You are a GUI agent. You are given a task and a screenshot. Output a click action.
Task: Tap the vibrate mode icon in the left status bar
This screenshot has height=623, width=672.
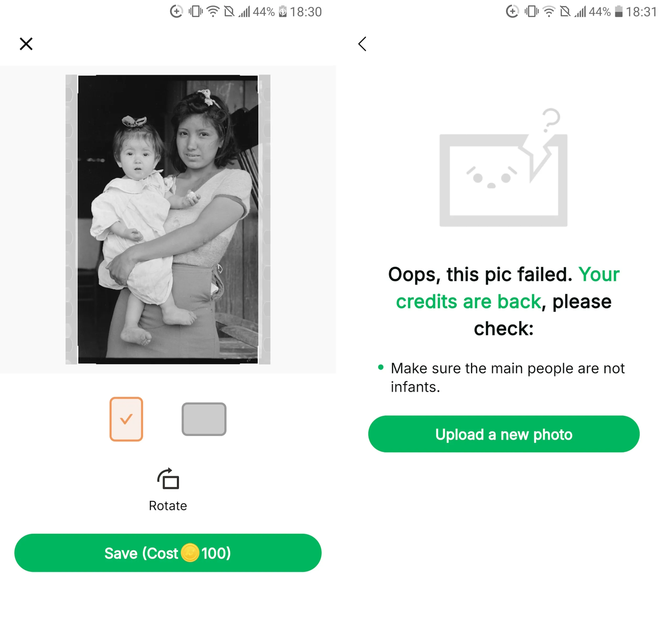coord(196,12)
